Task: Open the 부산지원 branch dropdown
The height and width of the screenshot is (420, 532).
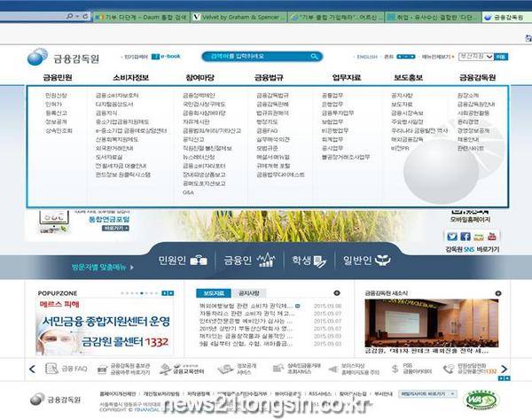Action: pyautogui.click(x=475, y=57)
